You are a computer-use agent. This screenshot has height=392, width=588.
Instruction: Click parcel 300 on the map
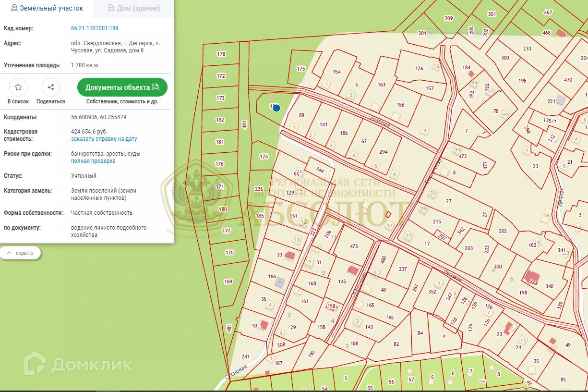point(505,58)
